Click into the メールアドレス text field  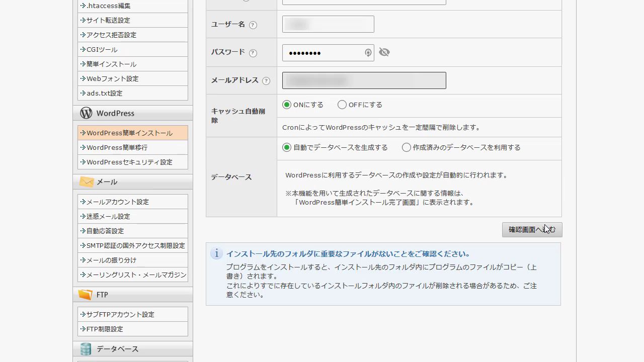tap(364, 80)
